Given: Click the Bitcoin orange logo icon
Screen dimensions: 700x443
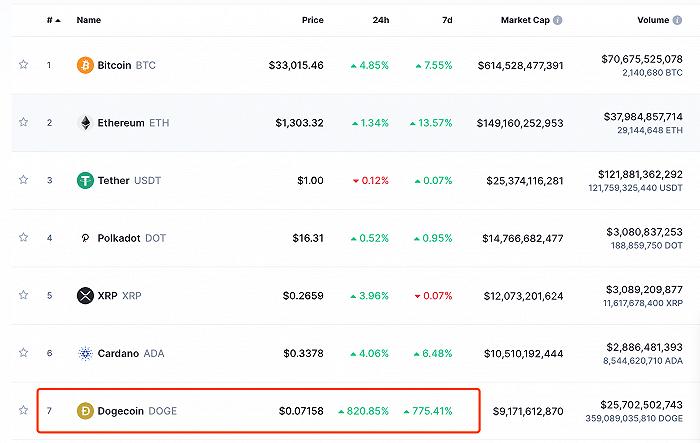Looking at the screenshot, I should [85, 65].
